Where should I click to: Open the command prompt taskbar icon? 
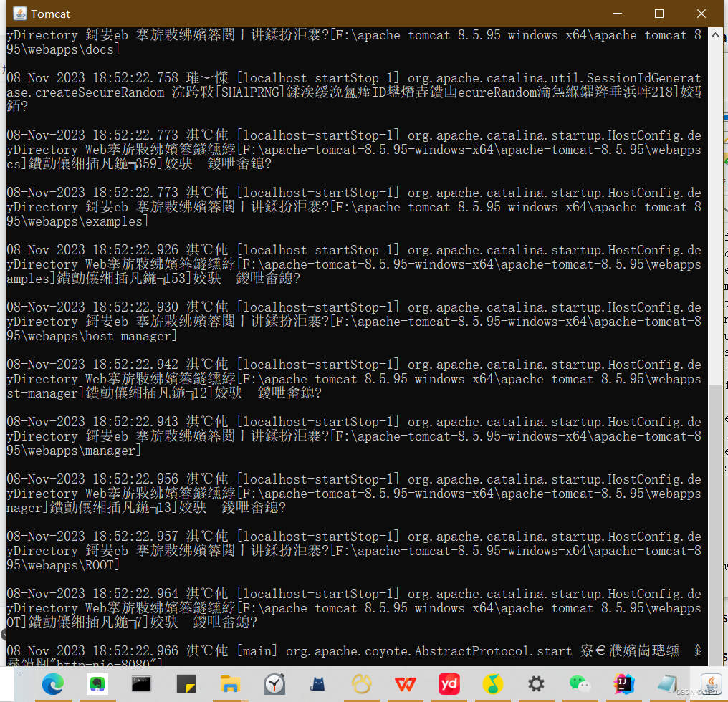[x=140, y=684]
